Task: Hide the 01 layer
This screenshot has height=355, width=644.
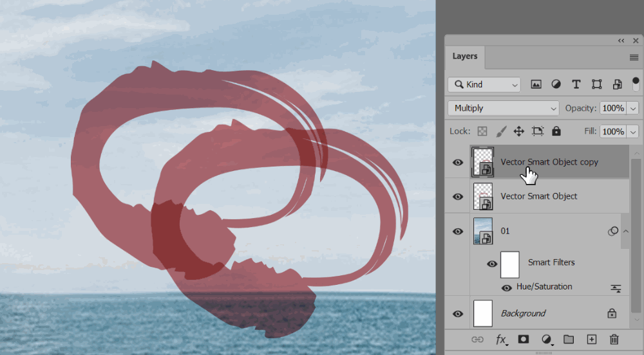Action: tap(458, 232)
